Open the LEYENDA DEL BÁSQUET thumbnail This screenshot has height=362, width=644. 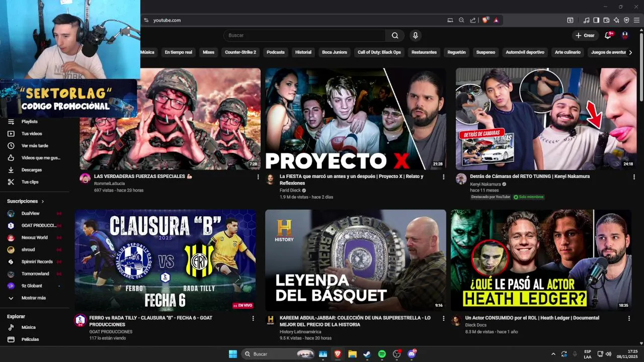click(356, 260)
